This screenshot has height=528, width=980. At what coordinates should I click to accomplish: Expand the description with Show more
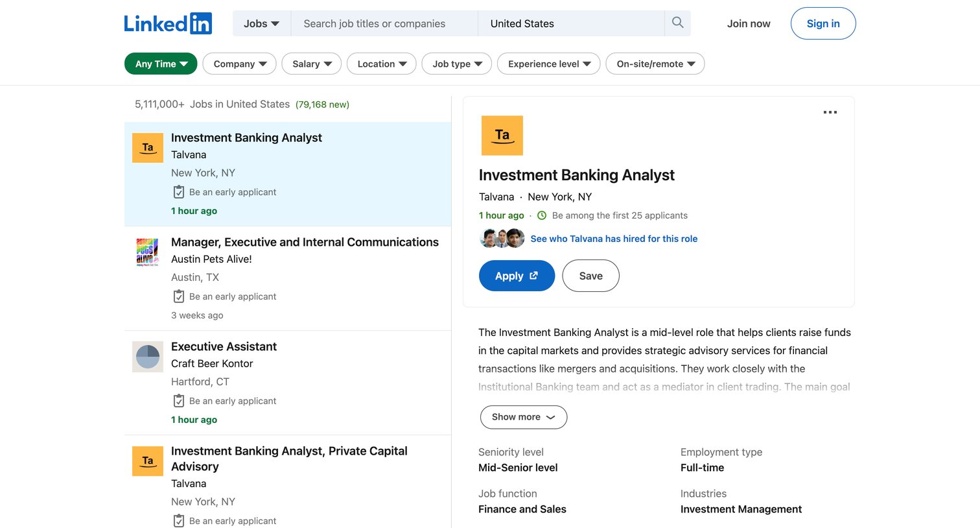524,417
